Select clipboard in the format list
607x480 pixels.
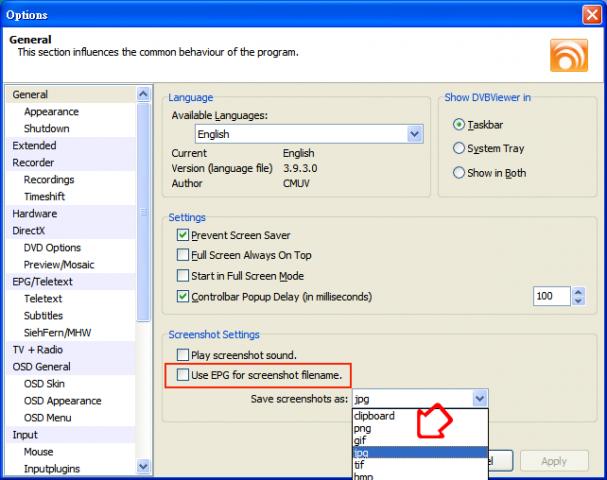374,415
